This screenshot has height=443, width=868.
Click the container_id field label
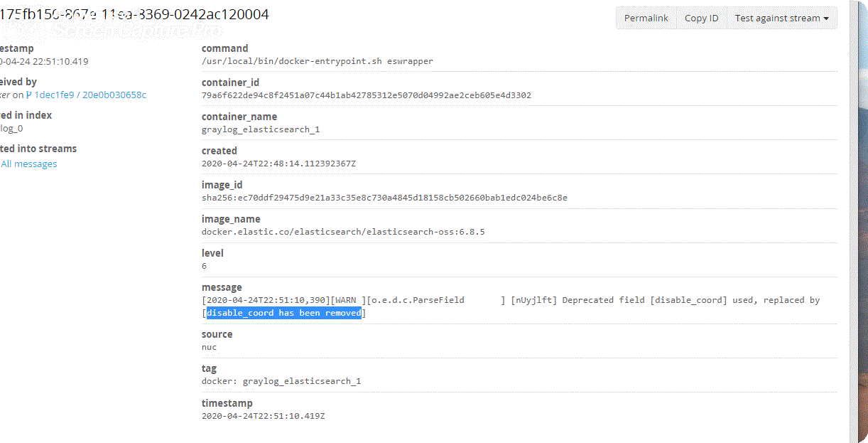click(x=229, y=82)
